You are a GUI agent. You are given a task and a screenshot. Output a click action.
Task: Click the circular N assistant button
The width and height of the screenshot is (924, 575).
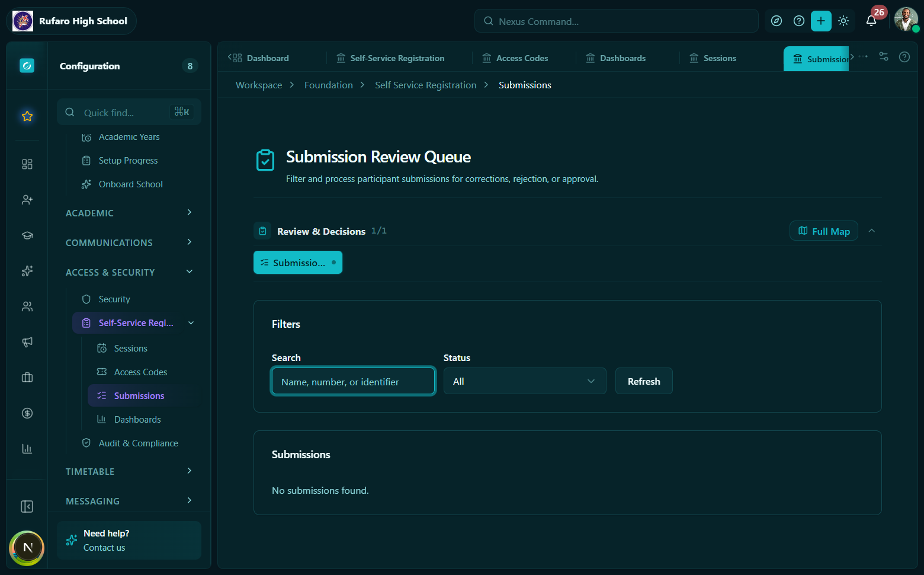pyautogui.click(x=27, y=548)
